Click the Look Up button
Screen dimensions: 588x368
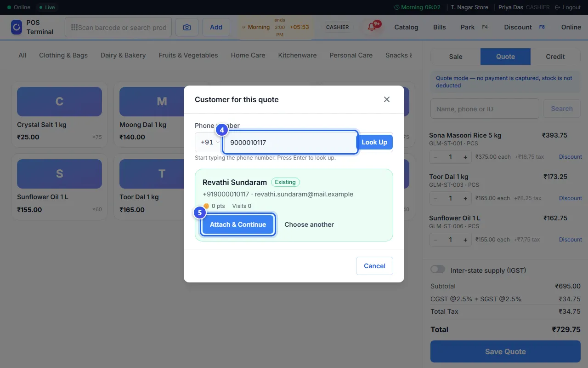click(x=374, y=142)
